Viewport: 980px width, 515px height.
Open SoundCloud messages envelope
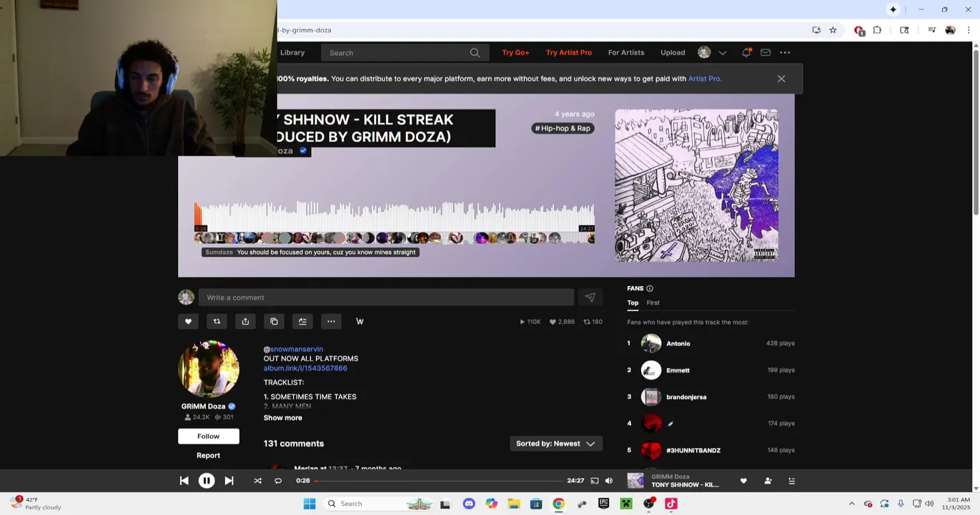pos(766,52)
